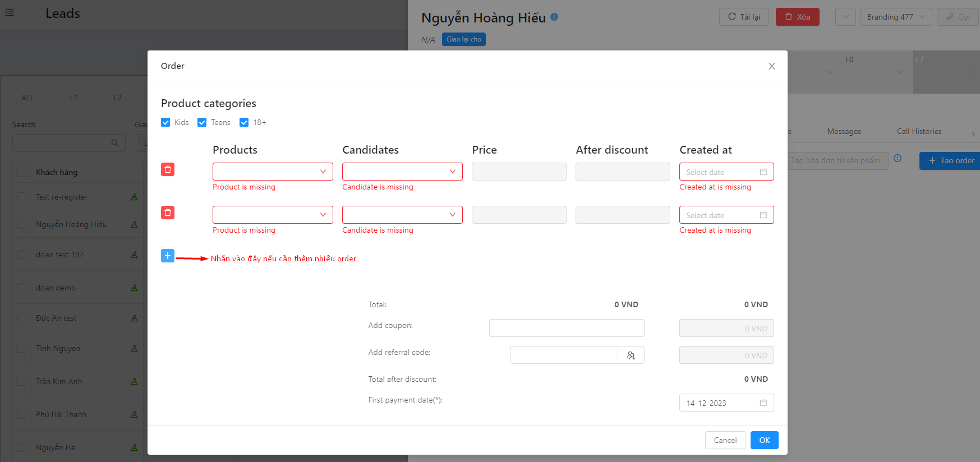
Task: Click the lead icon on Phú Hải Thanh row
Action: (x=134, y=414)
